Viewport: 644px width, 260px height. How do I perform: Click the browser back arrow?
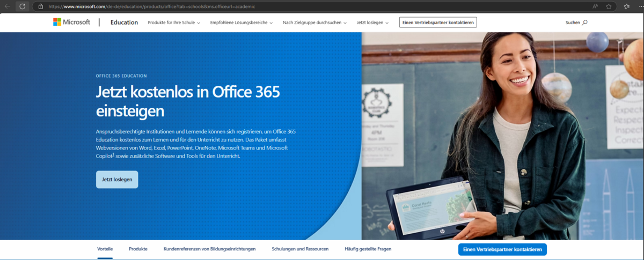pyautogui.click(x=8, y=6)
